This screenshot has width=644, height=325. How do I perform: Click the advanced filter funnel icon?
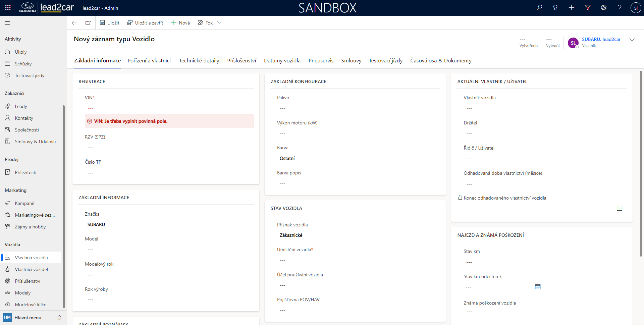(588, 8)
